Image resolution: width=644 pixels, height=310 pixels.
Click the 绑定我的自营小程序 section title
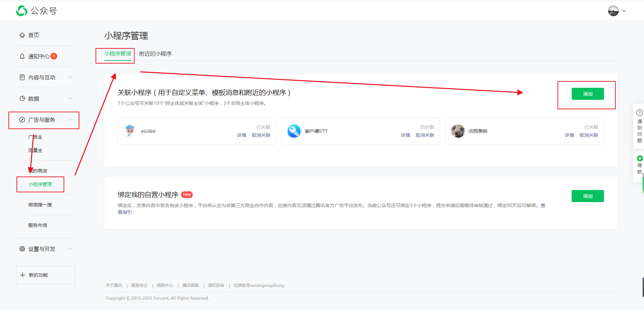click(x=148, y=195)
